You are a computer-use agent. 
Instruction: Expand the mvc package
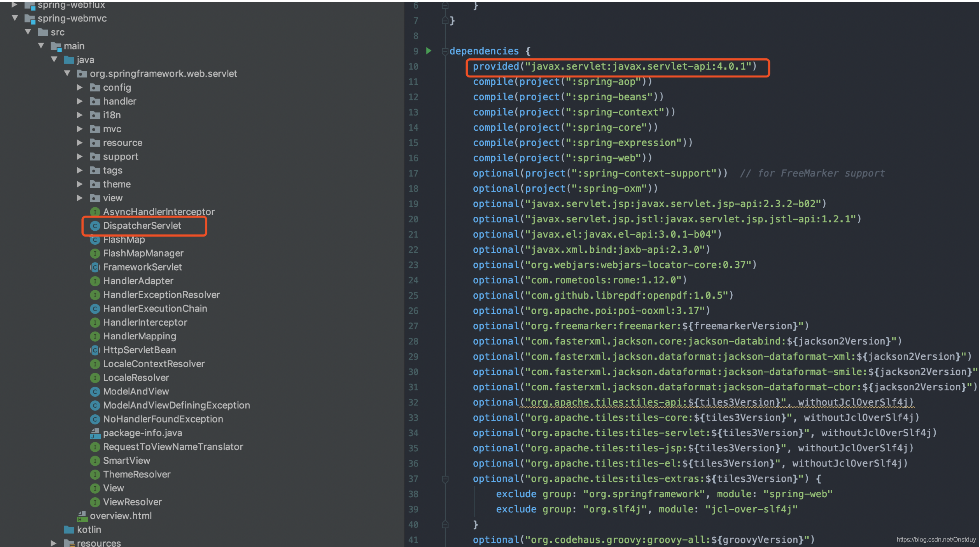coord(80,129)
